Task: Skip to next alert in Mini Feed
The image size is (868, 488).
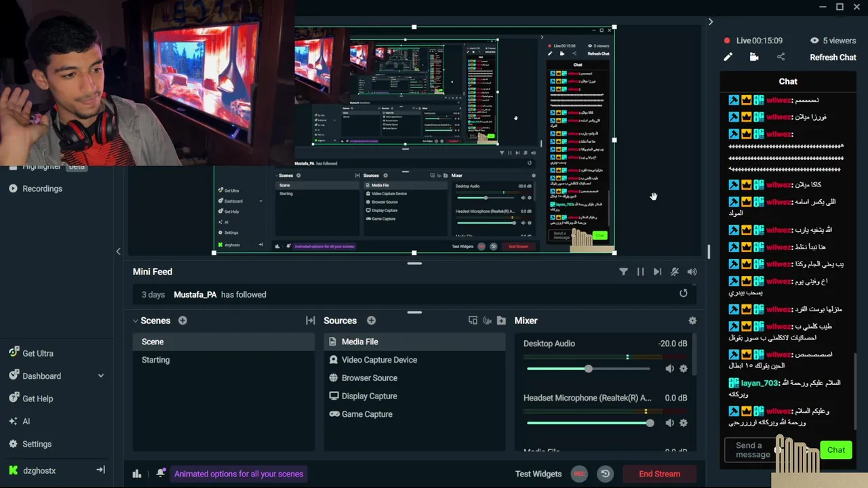Action: click(x=657, y=272)
